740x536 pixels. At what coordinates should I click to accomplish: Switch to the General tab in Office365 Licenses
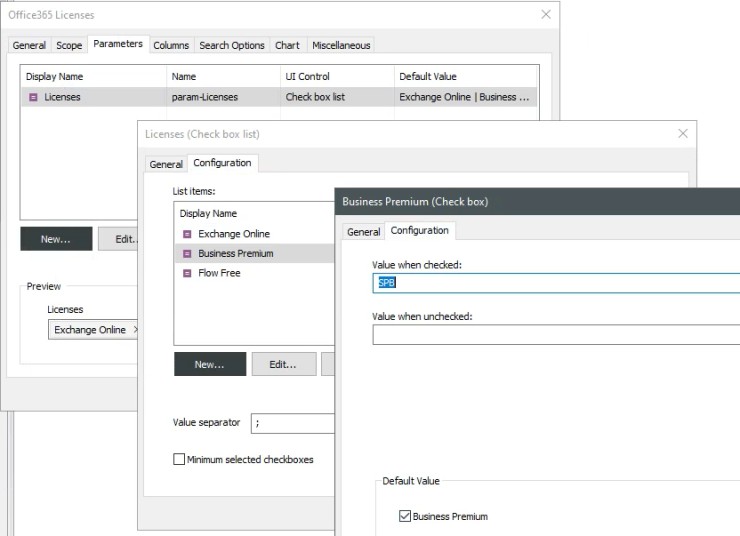point(29,45)
